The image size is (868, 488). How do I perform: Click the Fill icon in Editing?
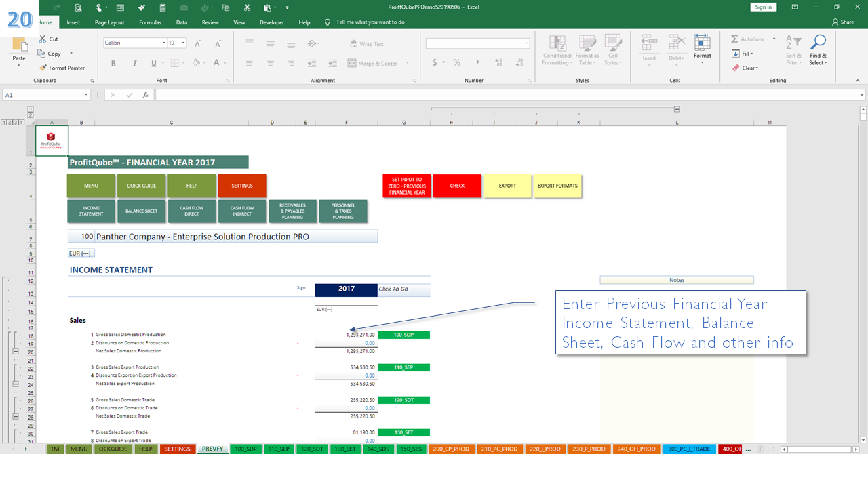(735, 54)
